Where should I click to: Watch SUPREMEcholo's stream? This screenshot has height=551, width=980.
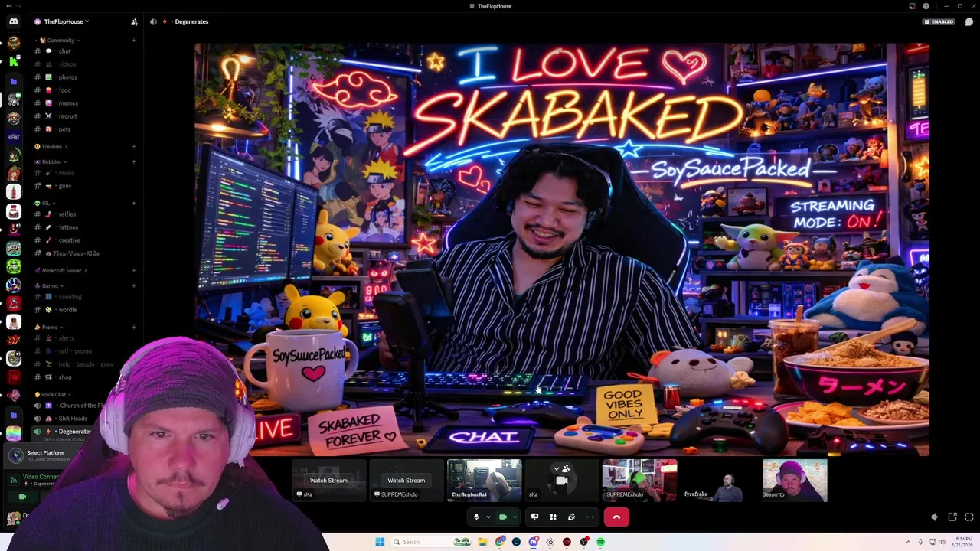pyautogui.click(x=406, y=481)
